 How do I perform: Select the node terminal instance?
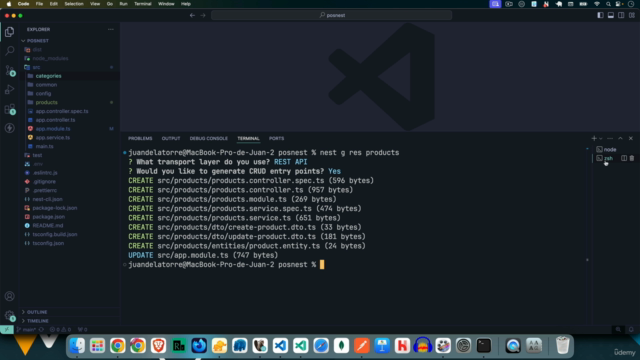tap(610, 149)
